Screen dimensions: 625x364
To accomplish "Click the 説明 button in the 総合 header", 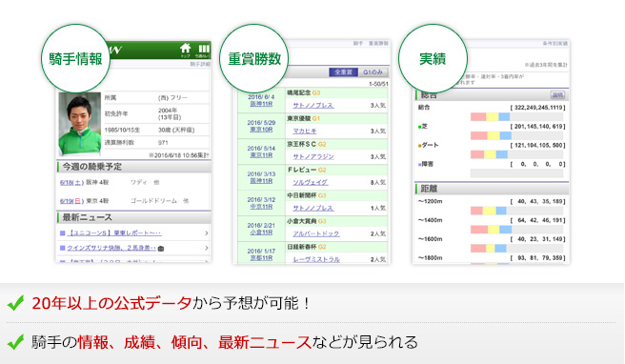I will [557, 95].
